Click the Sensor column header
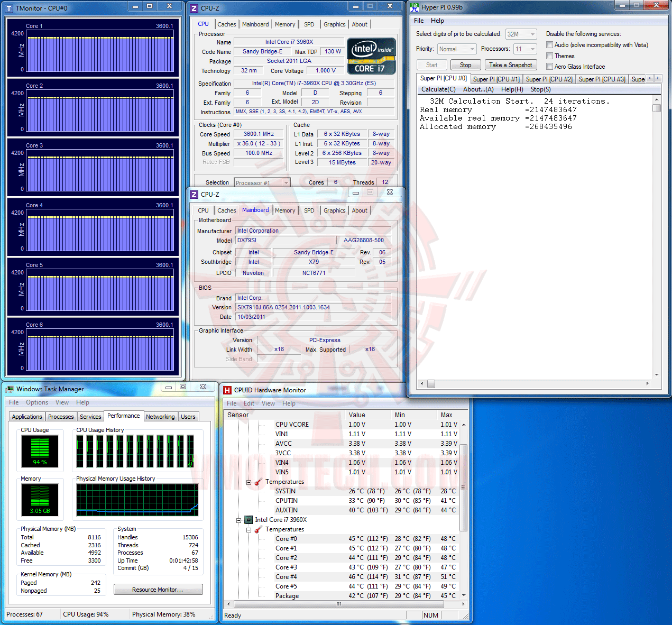The width and height of the screenshot is (672, 625). click(284, 415)
